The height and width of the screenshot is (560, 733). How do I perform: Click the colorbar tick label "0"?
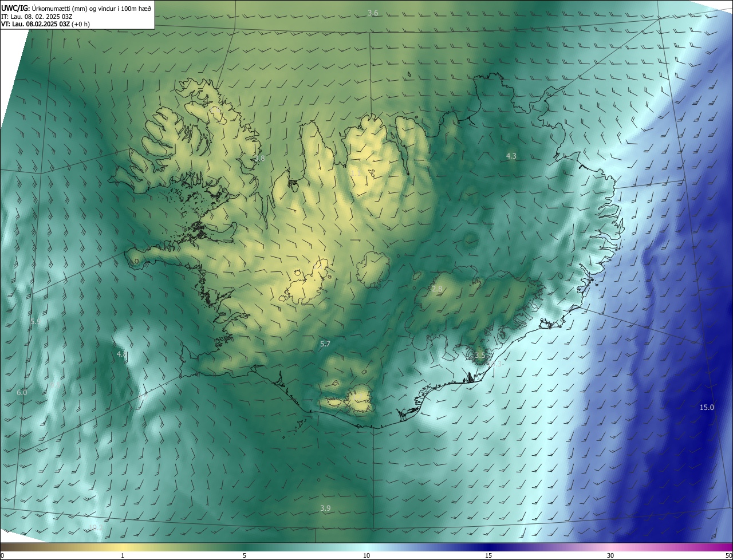(2, 555)
